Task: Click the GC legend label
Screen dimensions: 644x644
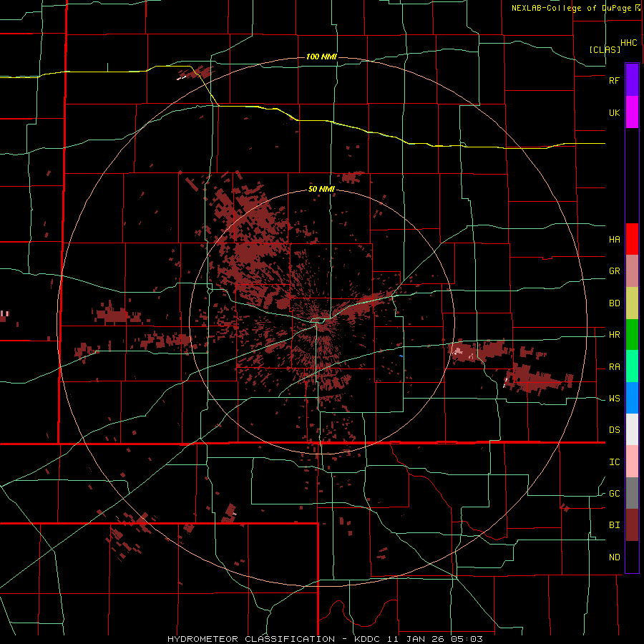Action: [x=614, y=494]
